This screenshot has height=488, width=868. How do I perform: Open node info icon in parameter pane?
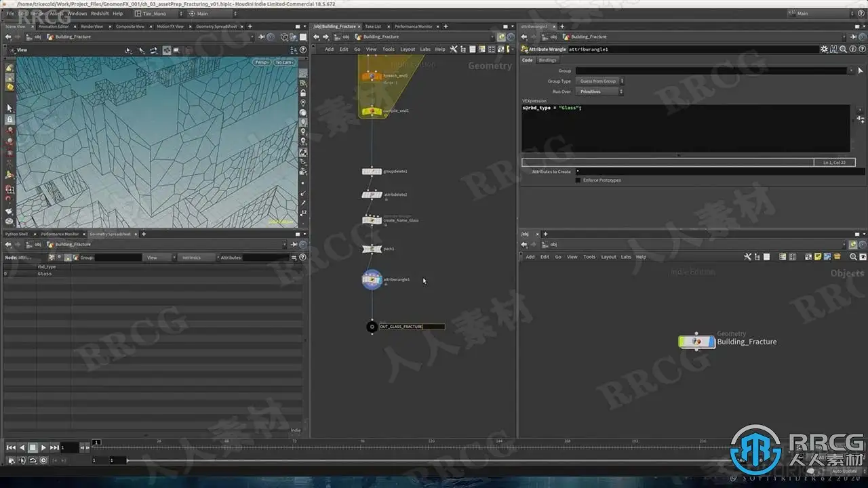click(x=851, y=49)
